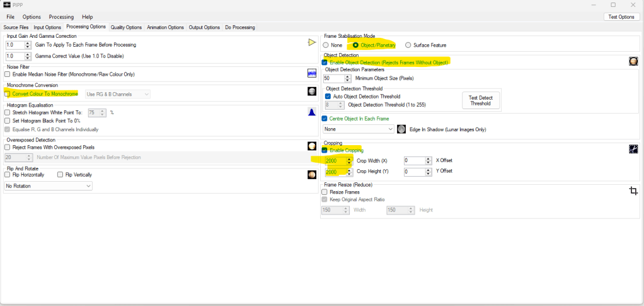Click the monochrome conversion sphere icon

click(311, 91)
